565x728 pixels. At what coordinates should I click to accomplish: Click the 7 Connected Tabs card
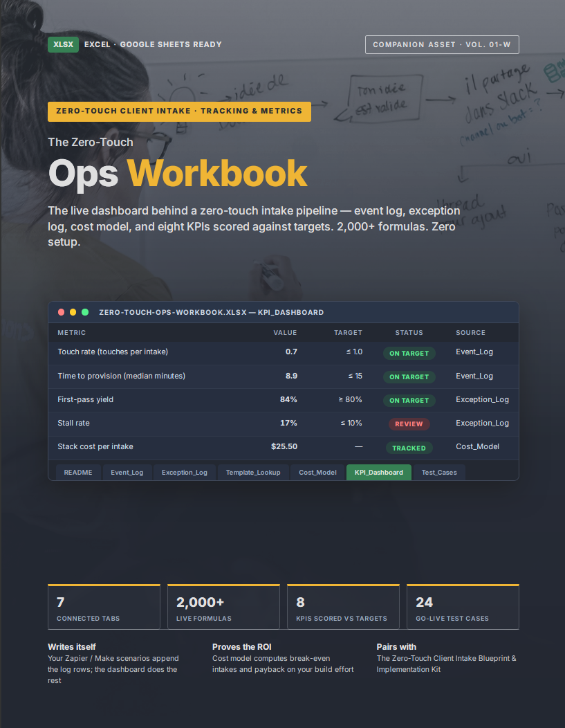point(104,607)
